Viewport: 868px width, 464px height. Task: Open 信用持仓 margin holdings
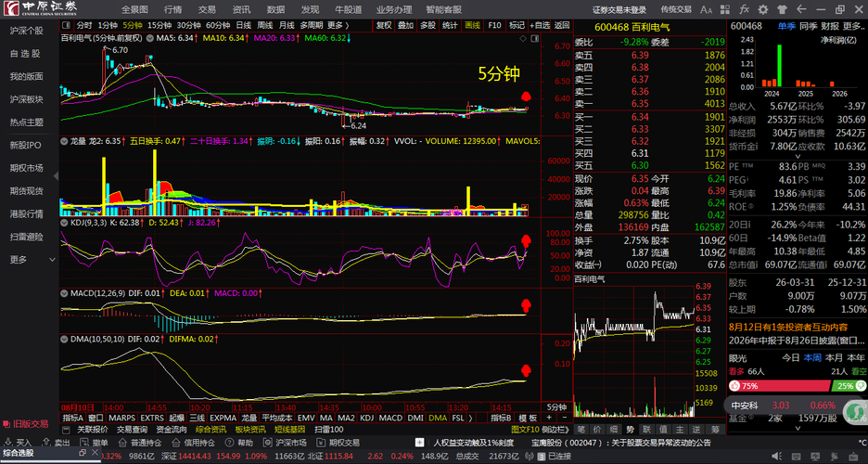point(193,443)
